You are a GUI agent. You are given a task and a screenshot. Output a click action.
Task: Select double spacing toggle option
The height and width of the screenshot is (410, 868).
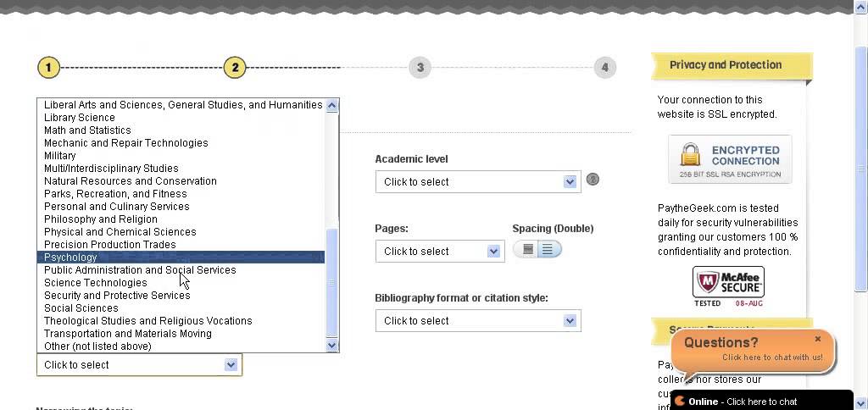[548, 249]
